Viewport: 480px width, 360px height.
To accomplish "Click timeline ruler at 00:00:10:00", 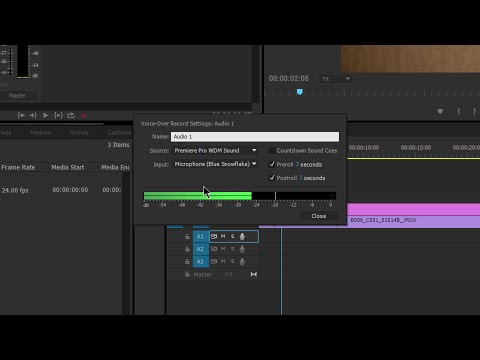I will [364, 148].
